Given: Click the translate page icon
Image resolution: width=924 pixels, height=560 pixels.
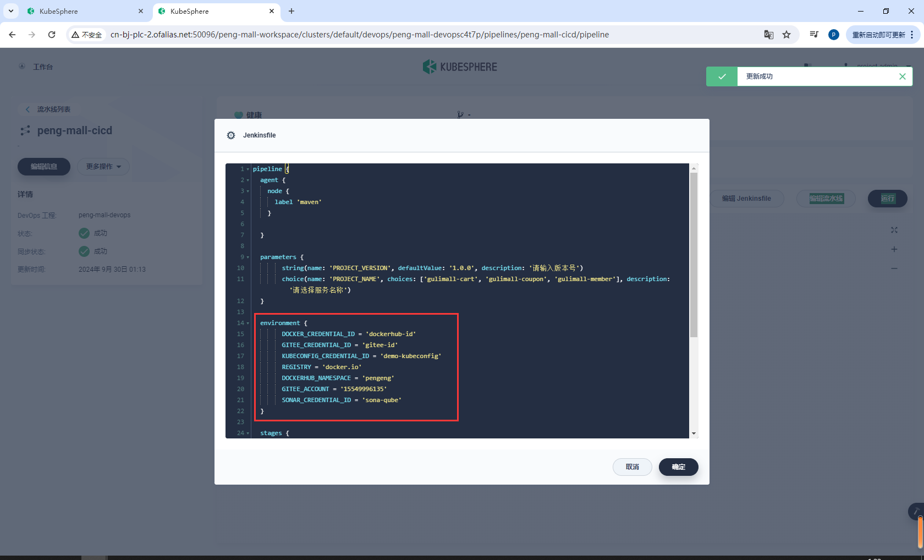Looking at the screenshot, I should pos(769,35).
